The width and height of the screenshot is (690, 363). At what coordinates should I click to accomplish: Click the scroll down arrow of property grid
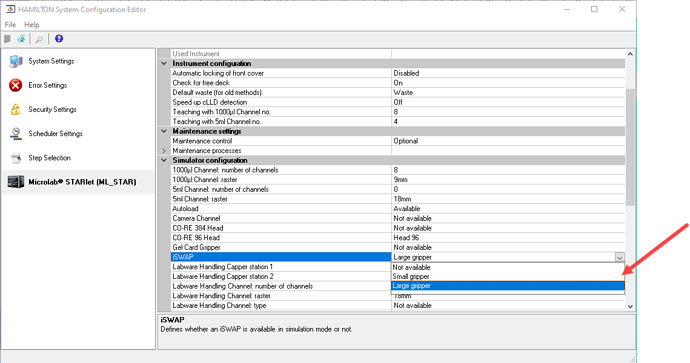(630, 306)
